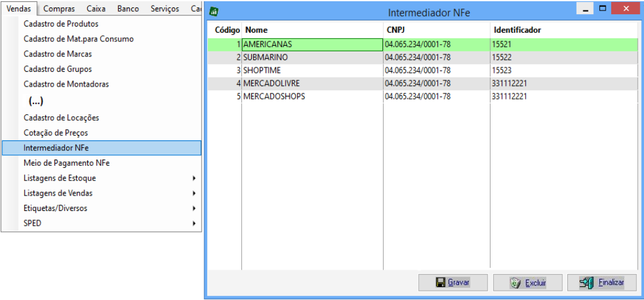Maximize the Intermediador NFe window

point(603,9)
